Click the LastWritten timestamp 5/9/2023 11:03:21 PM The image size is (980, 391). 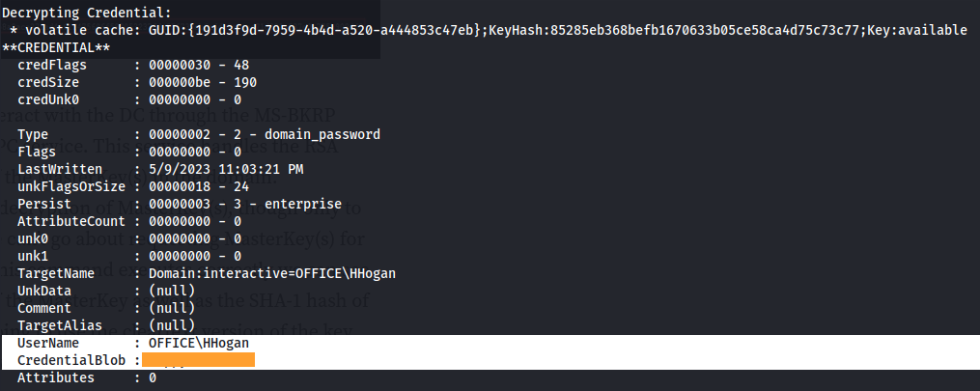[x=226, y=169]
